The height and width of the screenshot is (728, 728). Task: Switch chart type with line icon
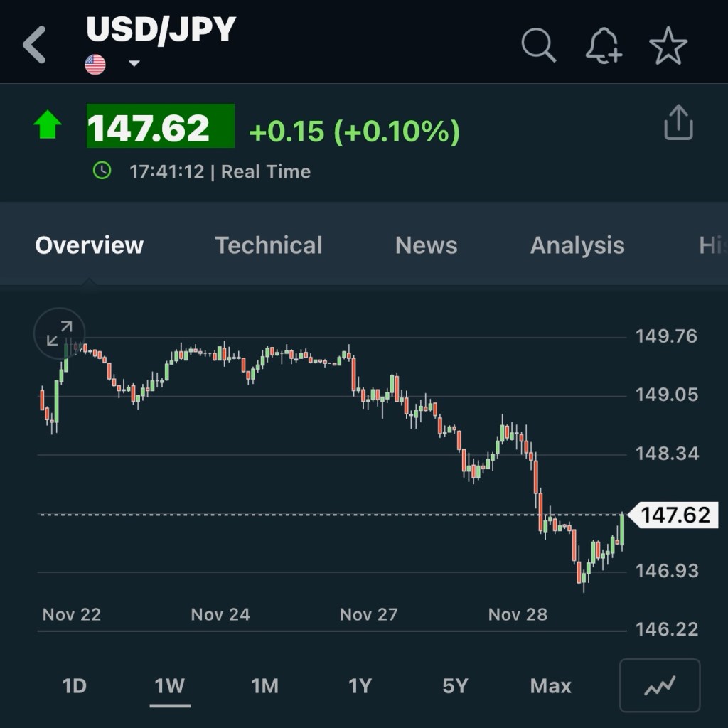660,685
